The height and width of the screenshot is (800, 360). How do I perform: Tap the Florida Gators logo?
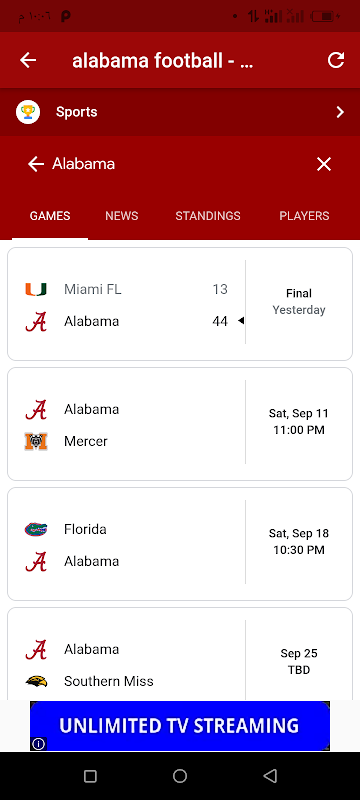click(x=36, y=530)
